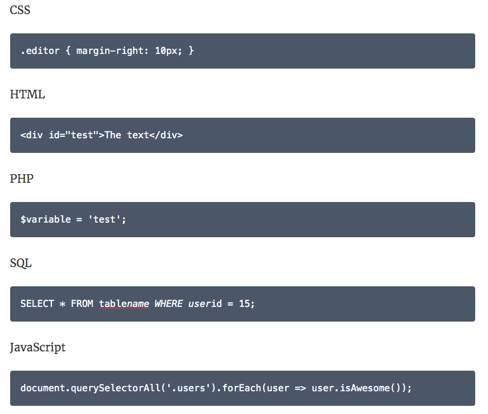The height and width of the screenshot is (414, 488).
Task: Click 'The text' inside the HTML snippet
Action: coord(127,135)
